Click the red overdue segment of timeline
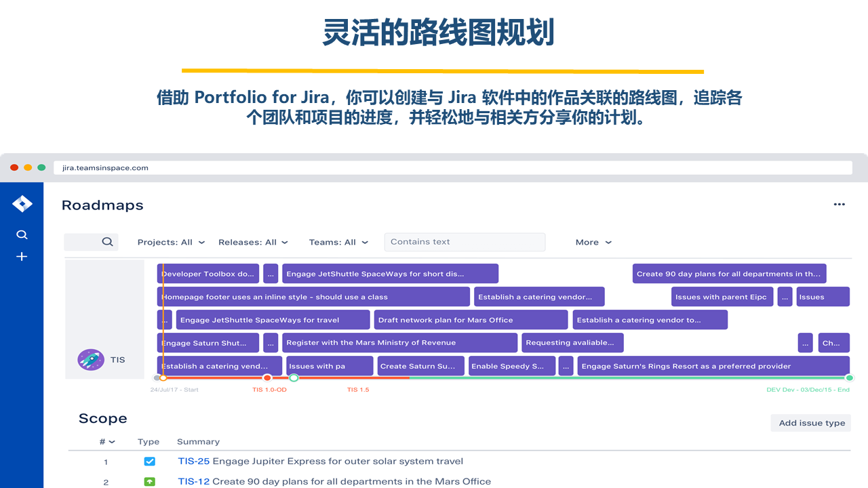This screenshot has height=488, width=868. coord(353,378)
